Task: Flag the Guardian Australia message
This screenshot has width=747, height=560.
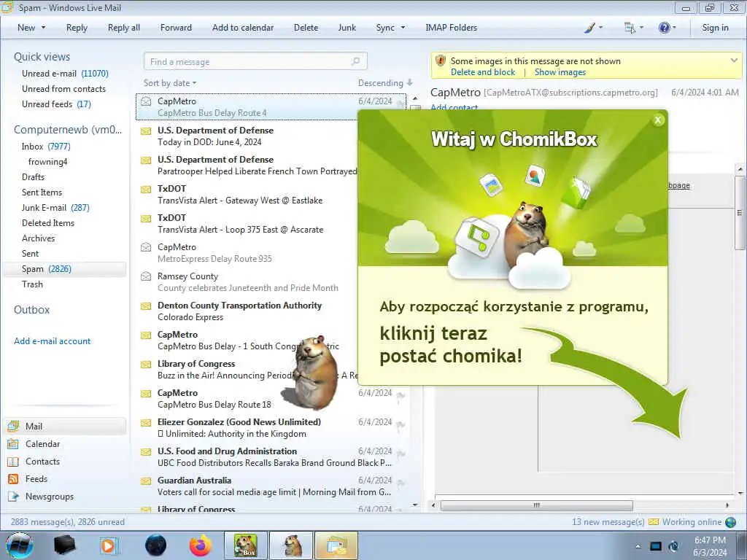Action: coord(400,483)
